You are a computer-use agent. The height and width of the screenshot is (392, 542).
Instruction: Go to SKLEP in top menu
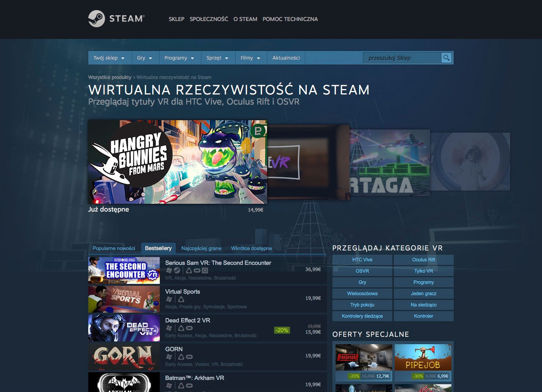tap(177, 19)
